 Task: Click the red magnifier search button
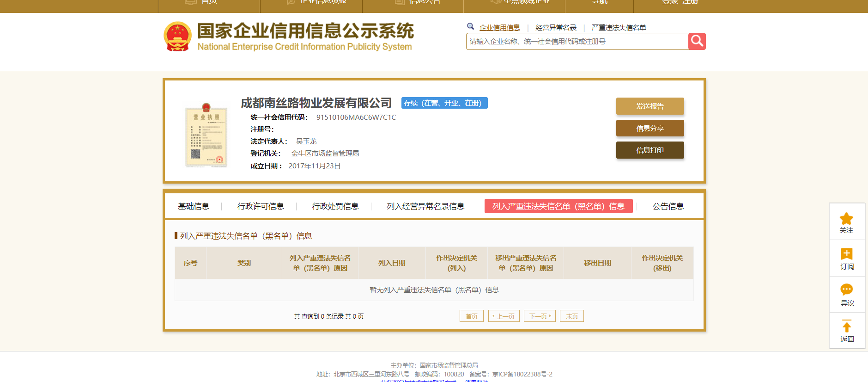tap(697, 41)
